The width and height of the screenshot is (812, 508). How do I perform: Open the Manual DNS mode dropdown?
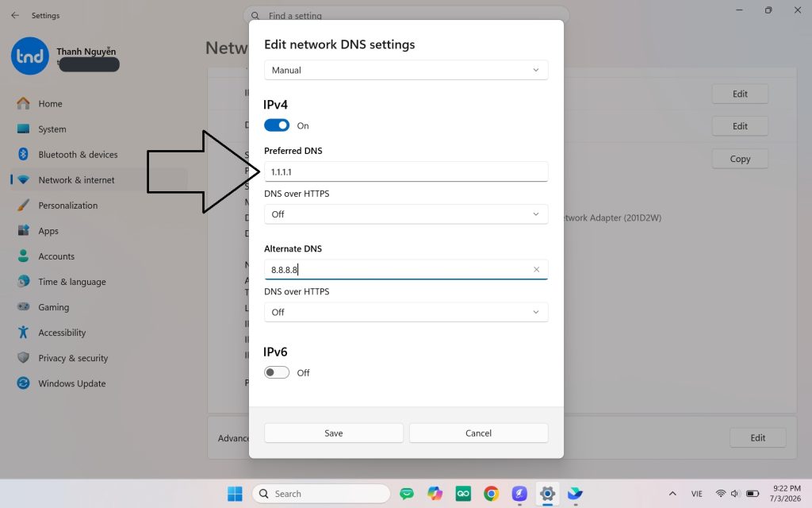pos(406,70)
